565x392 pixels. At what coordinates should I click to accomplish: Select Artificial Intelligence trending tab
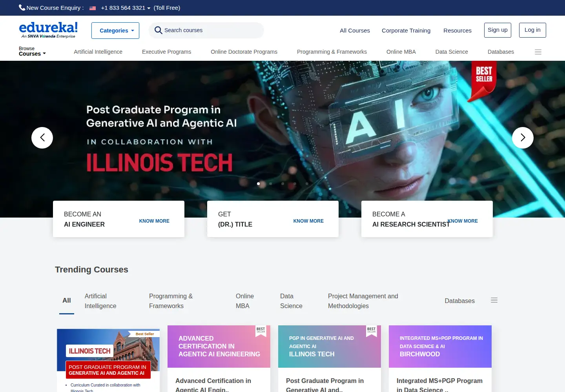coord(100,301)
